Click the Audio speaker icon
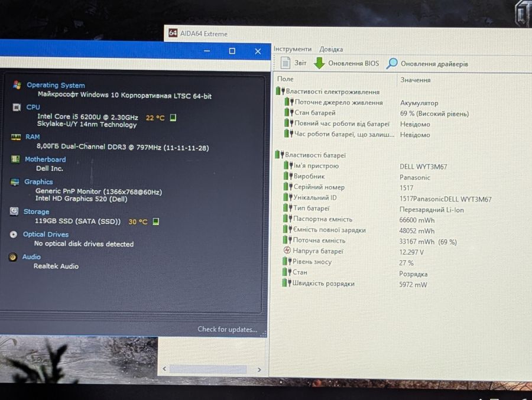Image resolution: width=532 pixels, height=400 pixels. pos(13,257)
